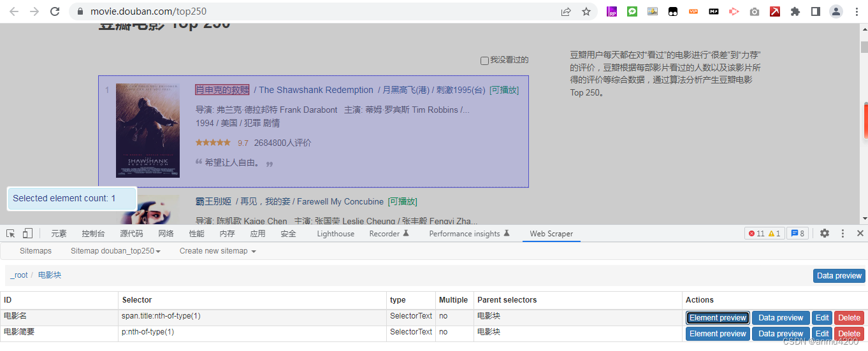Click the 电影块 breadcrumb link
868x351 pixels.
[50, 275]
